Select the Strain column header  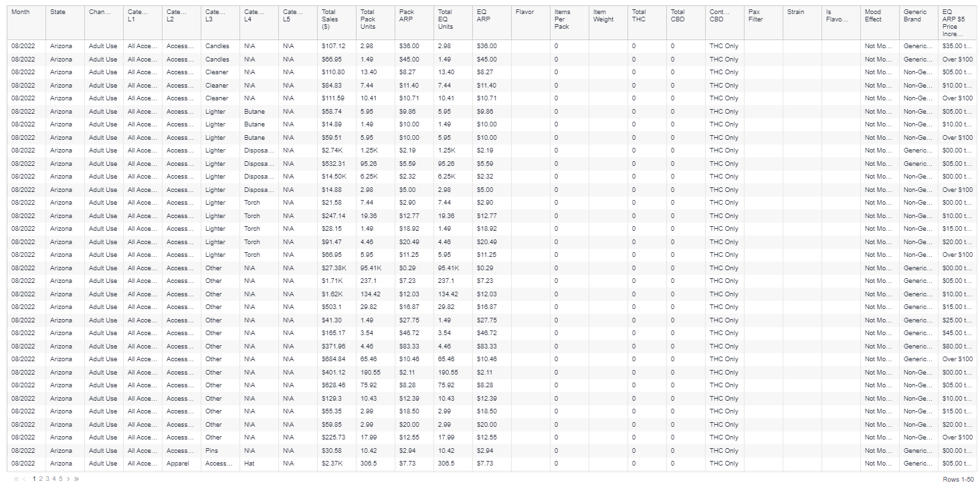[x=795, y=12]
